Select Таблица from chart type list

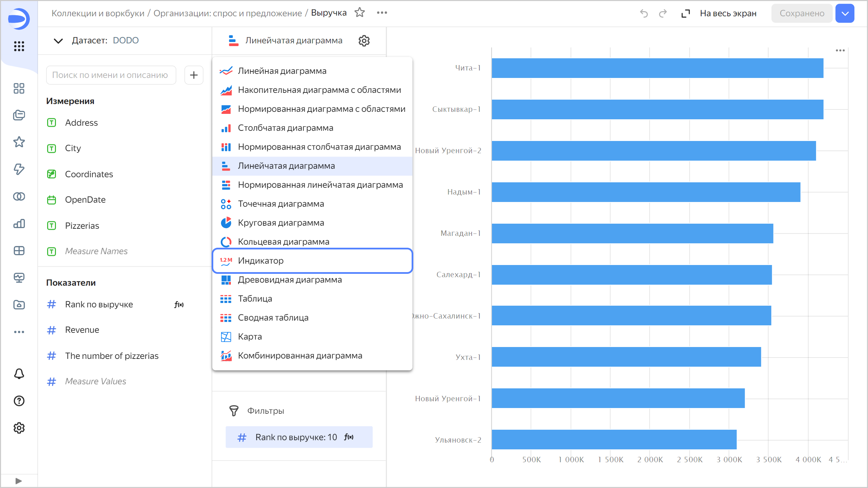tap(255, 299)
